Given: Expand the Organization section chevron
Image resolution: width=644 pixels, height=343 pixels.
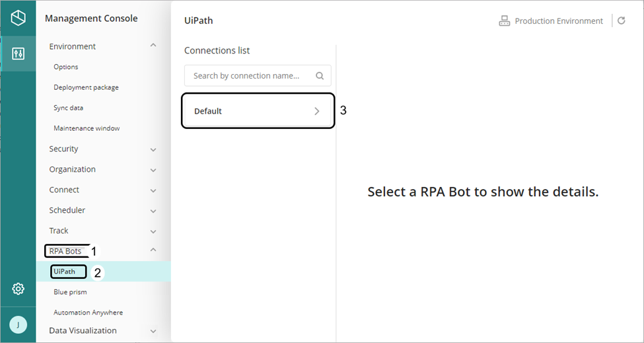Looking at the screenshot, I should (153, 170).
